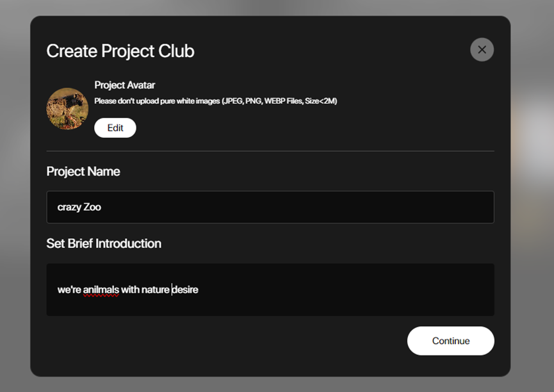The height and width of the screenshot is (392, 554).
Task: Click the word "Zoo" in project name
Action: click(92, 207)
